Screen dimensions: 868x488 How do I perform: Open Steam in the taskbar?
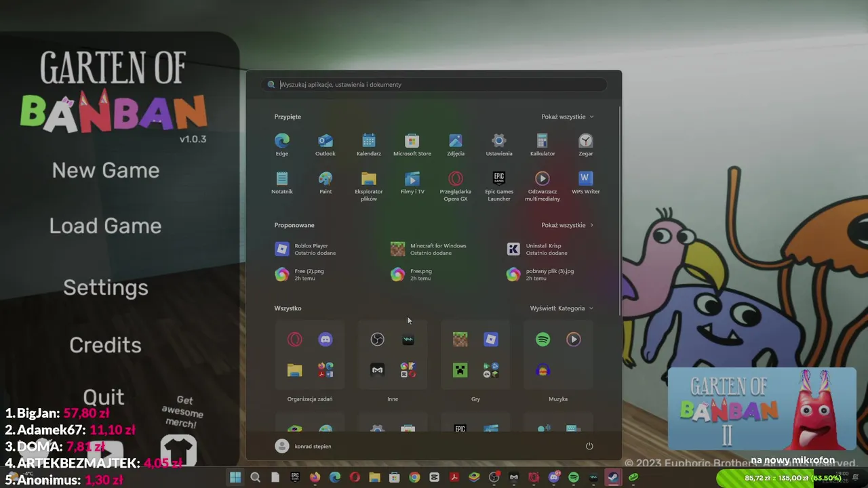click(613, 477)
